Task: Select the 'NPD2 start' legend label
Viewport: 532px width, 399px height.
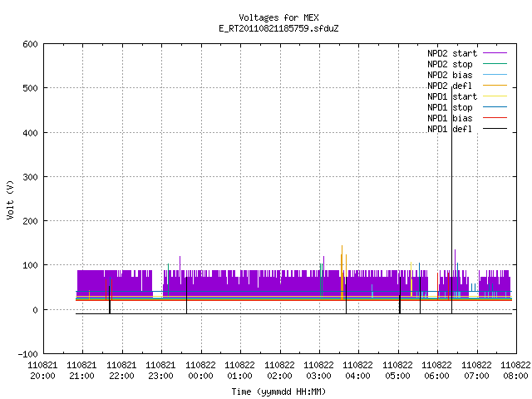Action: (452, 53)
